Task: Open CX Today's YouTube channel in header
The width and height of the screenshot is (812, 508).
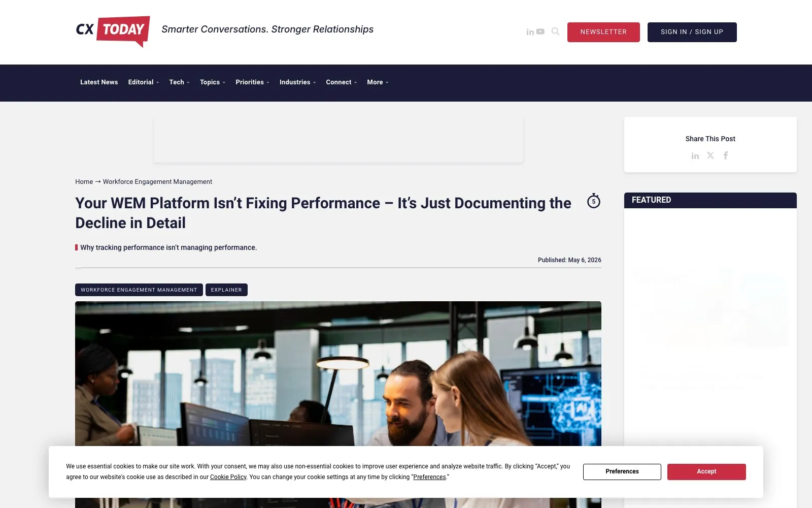Action: [540, 31]
